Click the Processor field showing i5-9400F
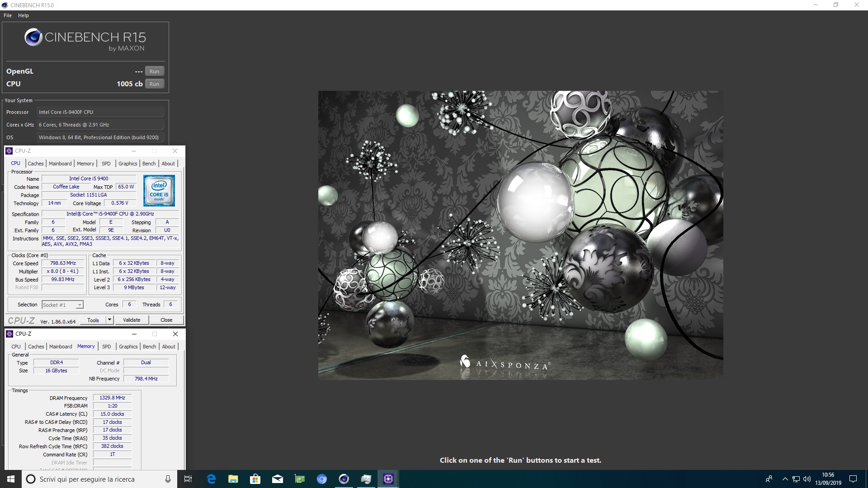The height and width of the screenshot is (488, 868). 100,112
